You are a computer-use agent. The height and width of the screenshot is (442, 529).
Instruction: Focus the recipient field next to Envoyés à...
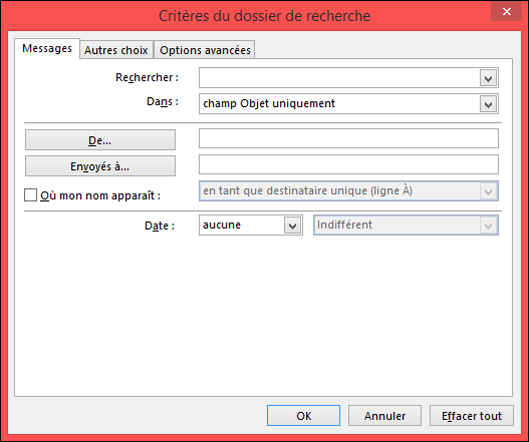[x=349, y=164]
